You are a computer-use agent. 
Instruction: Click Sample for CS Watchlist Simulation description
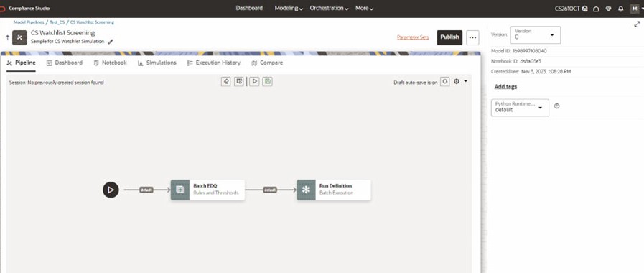click(x=67, y=42)
